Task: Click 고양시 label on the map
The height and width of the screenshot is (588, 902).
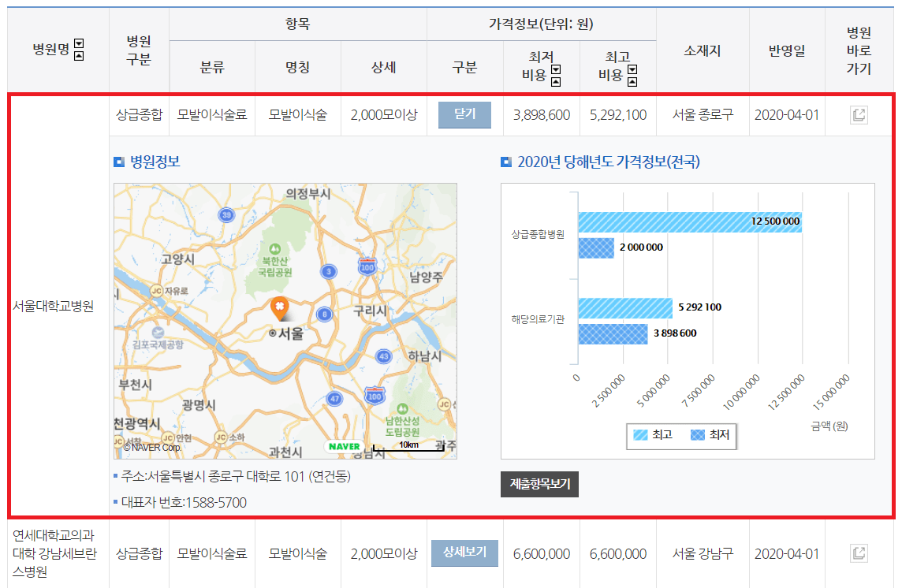Action: tap(177, 259)
